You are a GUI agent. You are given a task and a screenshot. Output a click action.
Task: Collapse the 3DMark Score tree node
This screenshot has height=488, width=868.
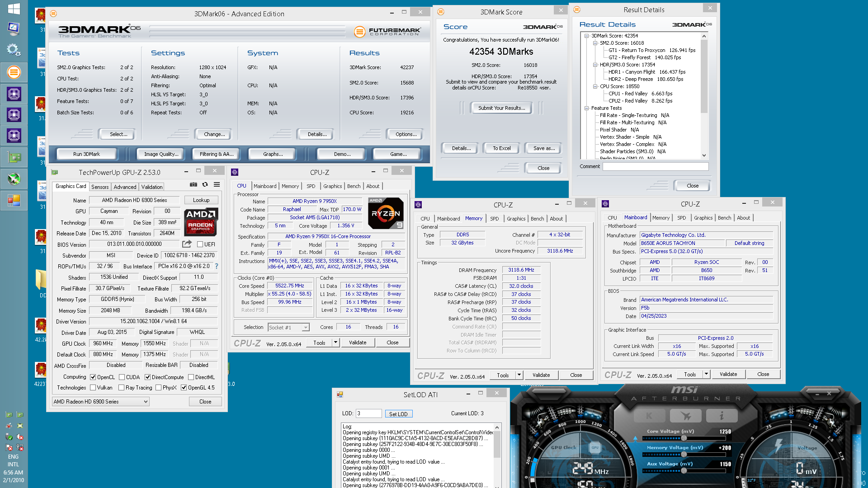(586, 36)
